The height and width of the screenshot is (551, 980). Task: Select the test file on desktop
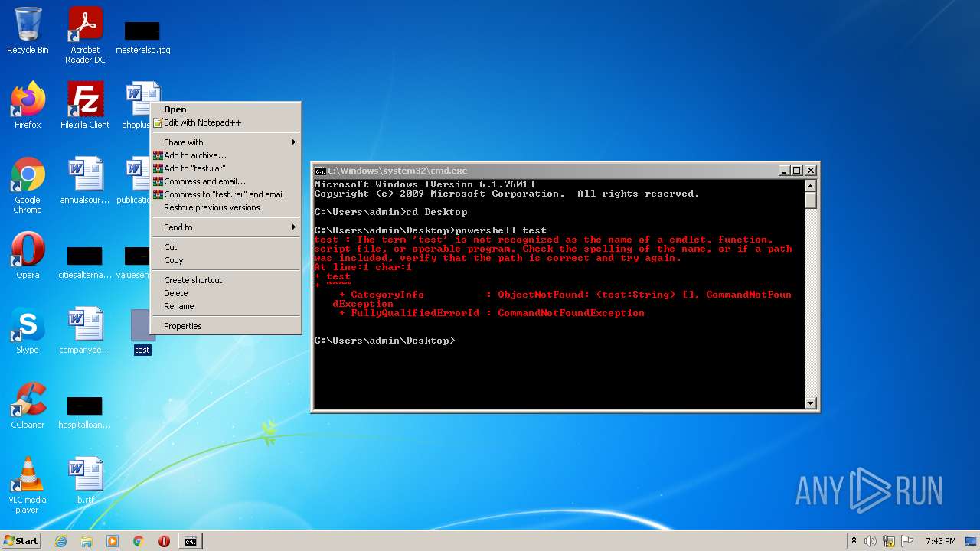click(x=142, y=332)
